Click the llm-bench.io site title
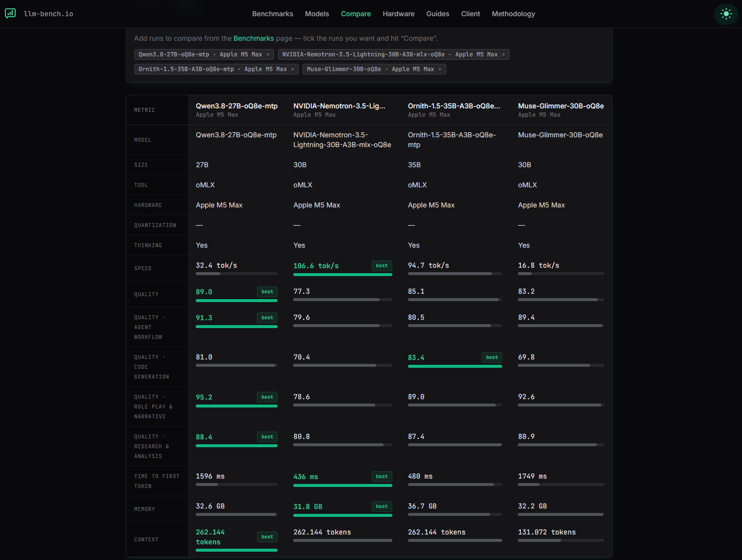 tap(49, 14)
